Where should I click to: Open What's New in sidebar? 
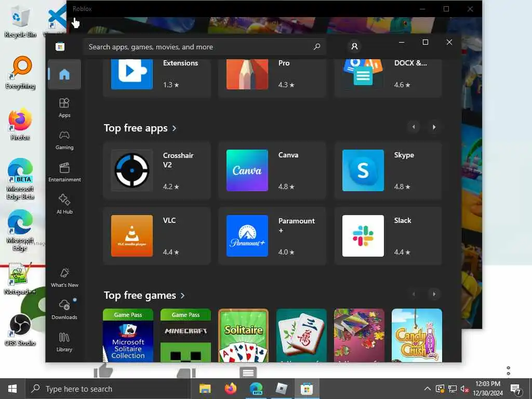coord(64,277)
